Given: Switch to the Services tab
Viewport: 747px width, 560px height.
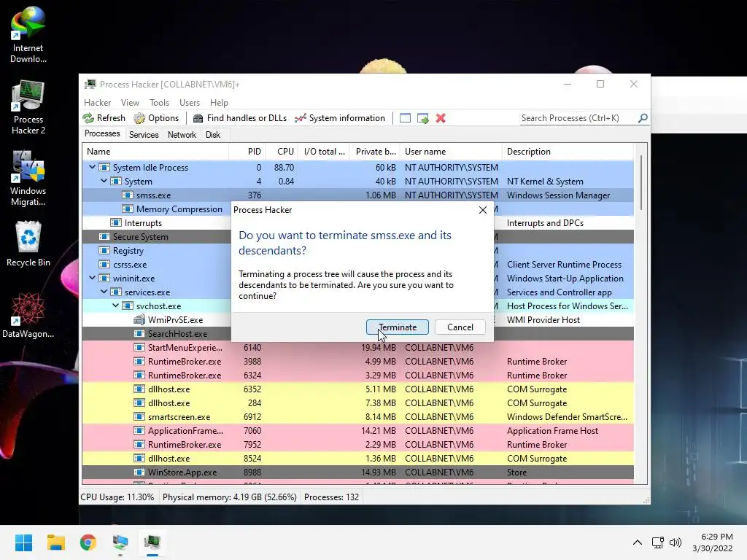Looking at the screenshot, I should point(144,135).
